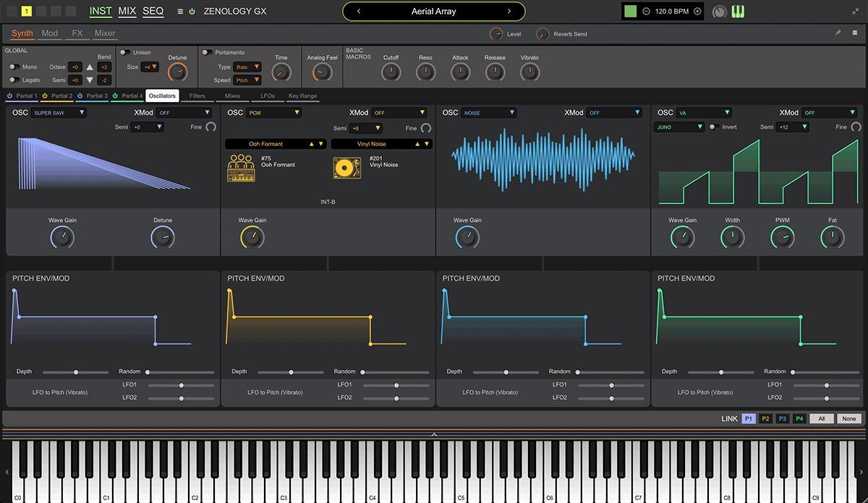Click the All link button

pyautogui.click(x=821, y=418)
